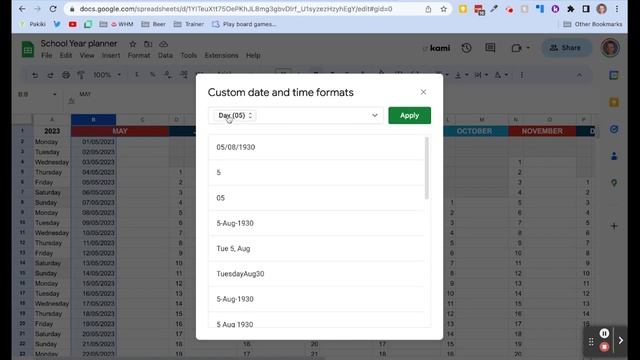Open the Twitter bookmark
The height and width of the screenshot is (360, 640).
click(x=57, y=24)
